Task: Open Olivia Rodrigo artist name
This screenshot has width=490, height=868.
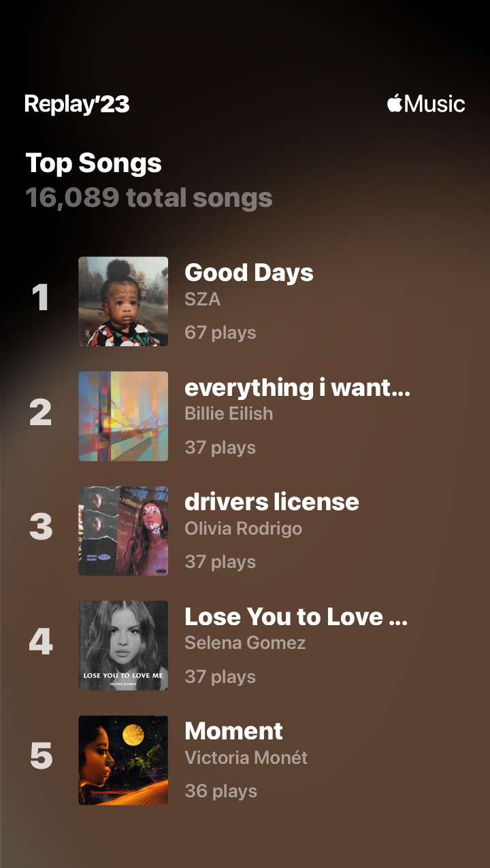Action: point(243,529)
